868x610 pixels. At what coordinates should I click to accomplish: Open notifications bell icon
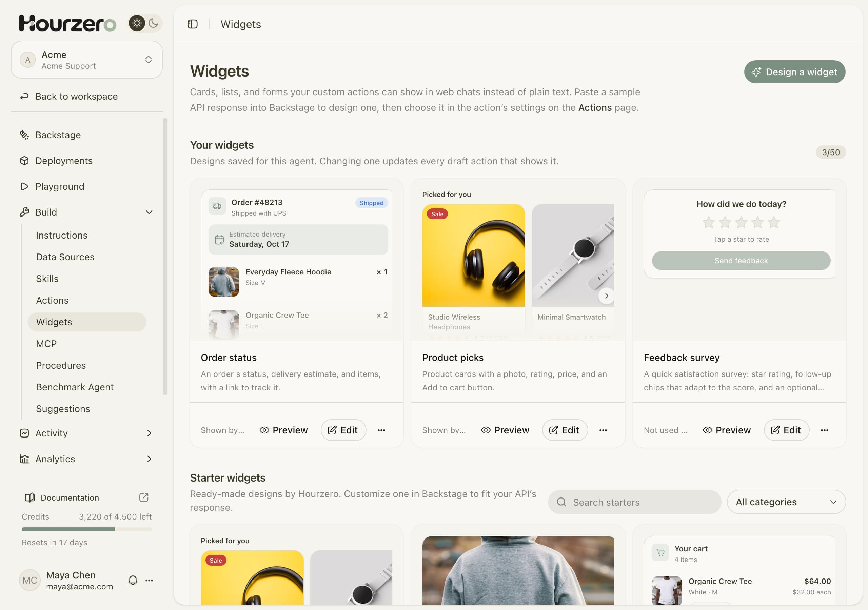pos(133,580)
